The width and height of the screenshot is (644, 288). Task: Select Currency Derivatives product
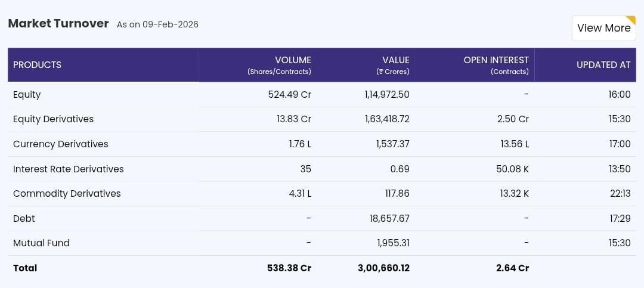pyautogui.click(x=60, y=144)
